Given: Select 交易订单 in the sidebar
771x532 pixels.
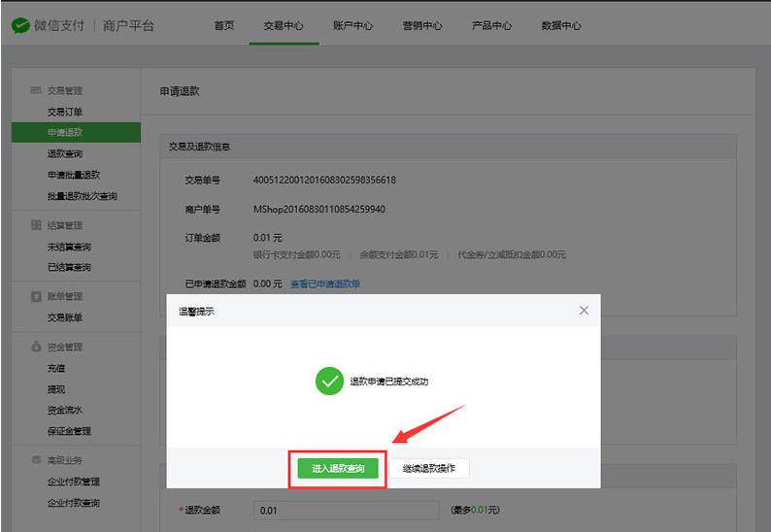Looking at the screenshot, I should [x=65, y=112].
